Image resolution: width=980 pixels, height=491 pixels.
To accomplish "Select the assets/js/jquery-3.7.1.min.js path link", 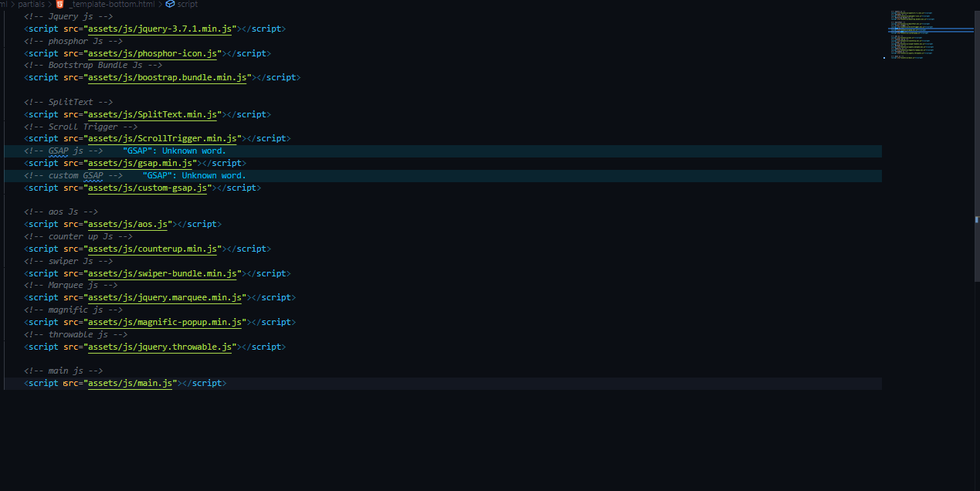I will point(160,29).
